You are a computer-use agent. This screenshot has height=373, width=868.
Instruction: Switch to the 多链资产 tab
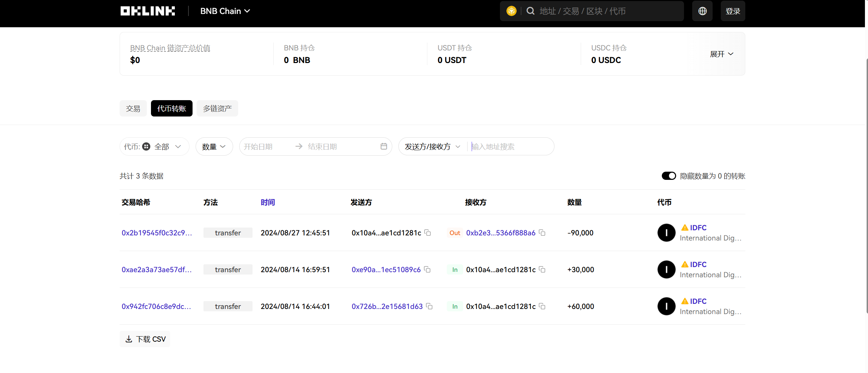pos(217,109)
